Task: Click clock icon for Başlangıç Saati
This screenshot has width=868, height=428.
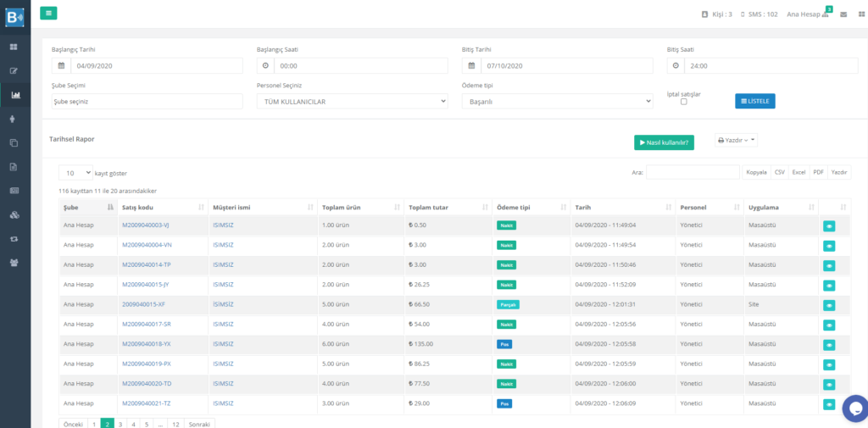Action: [x=265, y=66]
